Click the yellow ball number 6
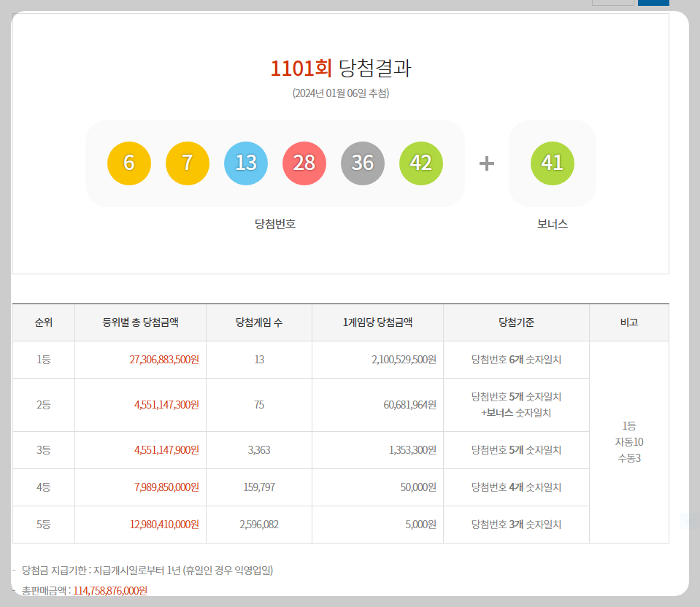700x607 pixels. click(129, 163)
